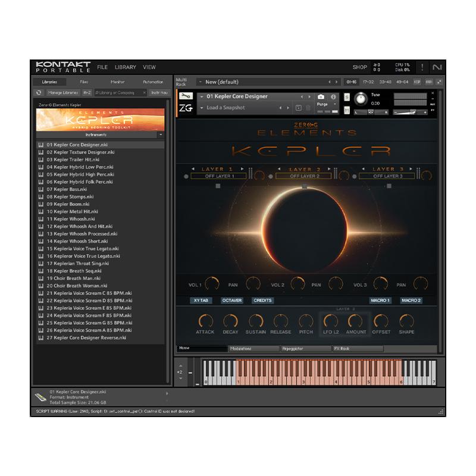Open the FILE menu
The width and height of the screenshot is (476, 476).
(102, 67)
